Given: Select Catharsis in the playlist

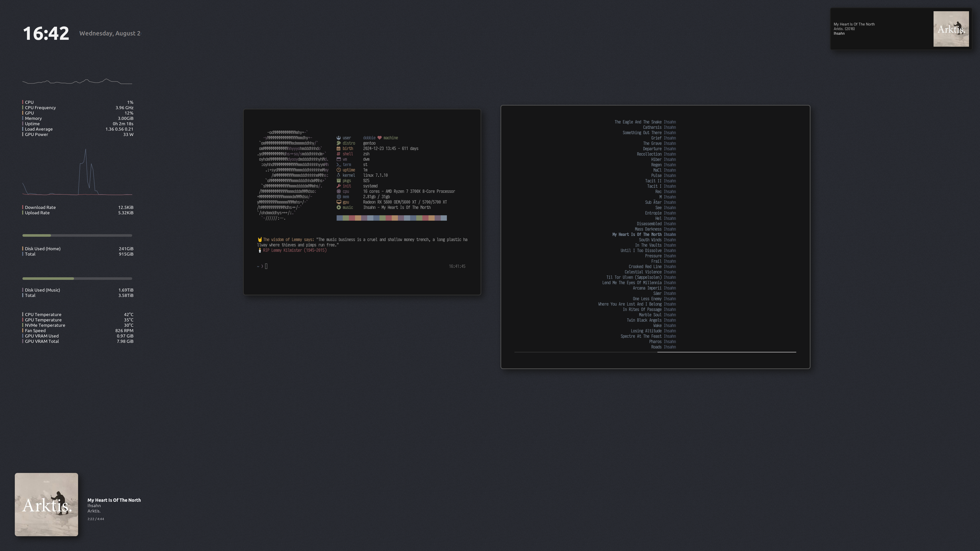Looking at the screenshot, I should tap(659, 127).
